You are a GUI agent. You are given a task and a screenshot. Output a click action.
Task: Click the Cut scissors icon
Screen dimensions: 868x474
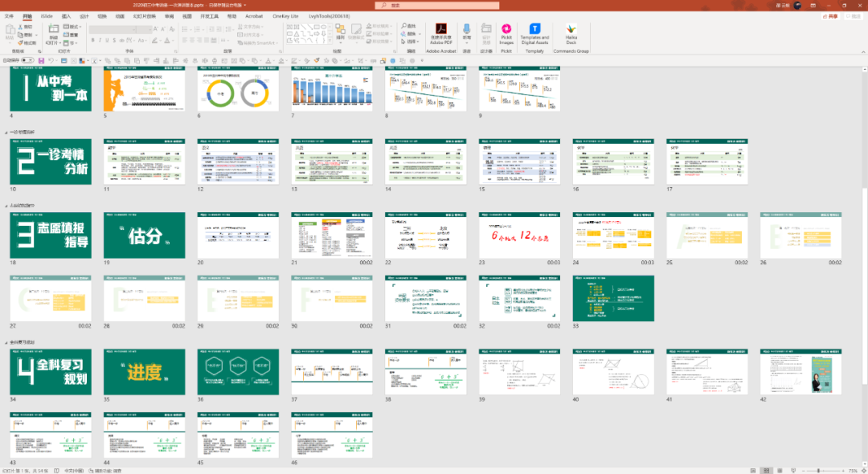[21, 27]
